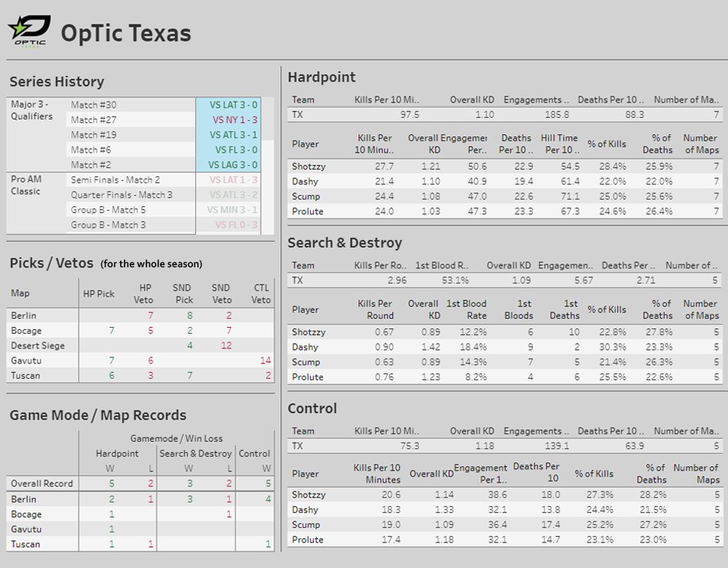Click Prolute row in Hardpoint table
The width and height of the screenshot is (728, 568).
[x=505, y=211]
